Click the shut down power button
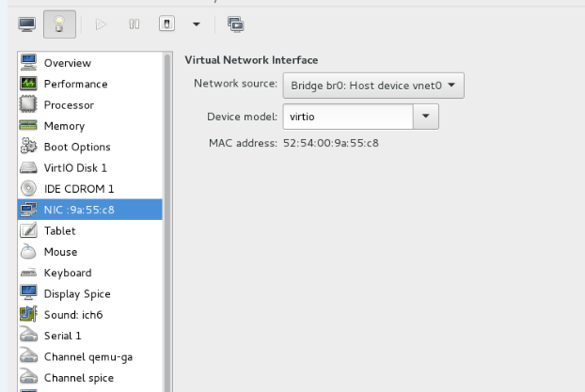 (166, 24)
